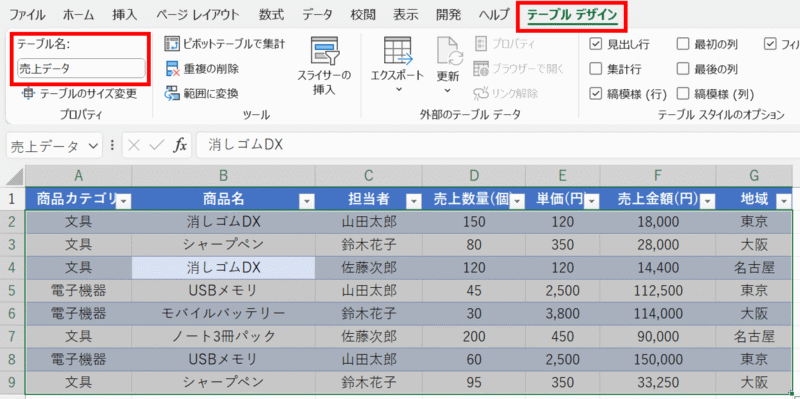This screenshot has width=800, height=399.
Task: Switch to ページ レイアウト tab
Action: pos(198,15)
